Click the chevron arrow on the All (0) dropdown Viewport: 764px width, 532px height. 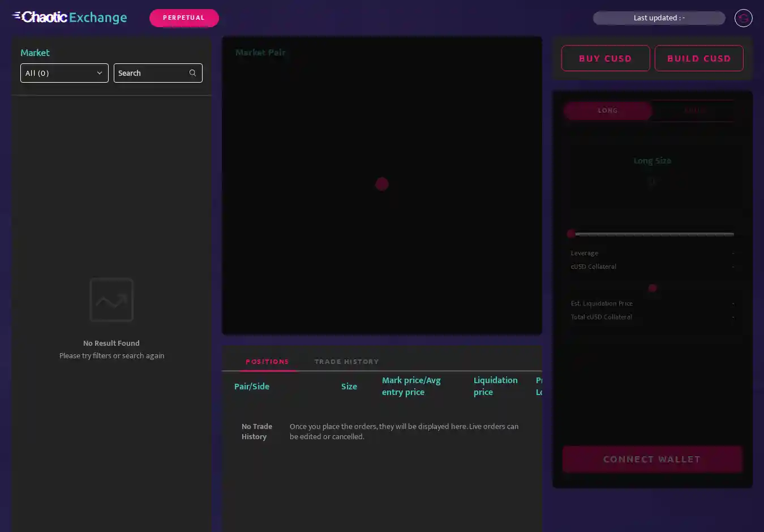click(x=100, y=73)
